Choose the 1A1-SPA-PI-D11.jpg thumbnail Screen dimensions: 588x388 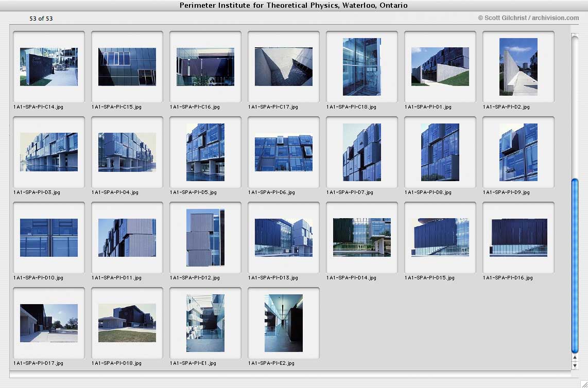coord(127,238)
